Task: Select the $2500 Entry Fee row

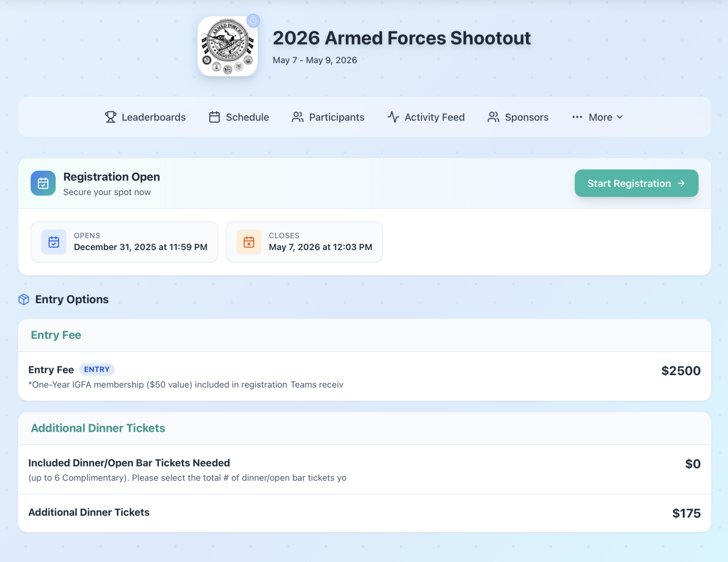Action: tap(364, 376)
